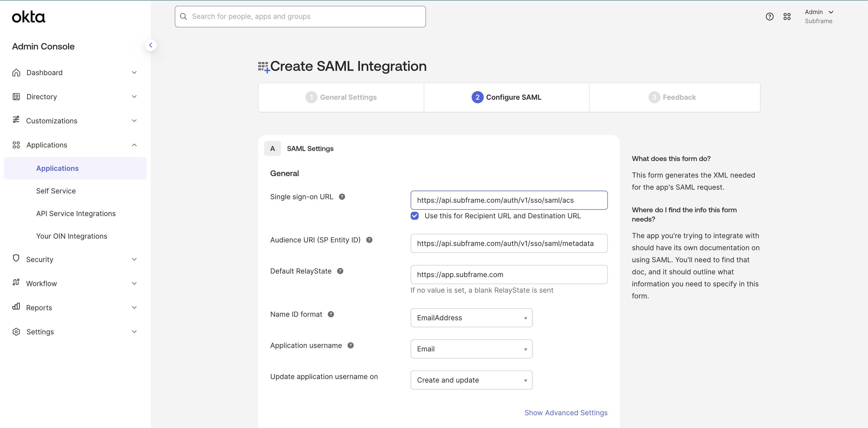
Task: Click the help question-mark icon in header
Action: 769,17
